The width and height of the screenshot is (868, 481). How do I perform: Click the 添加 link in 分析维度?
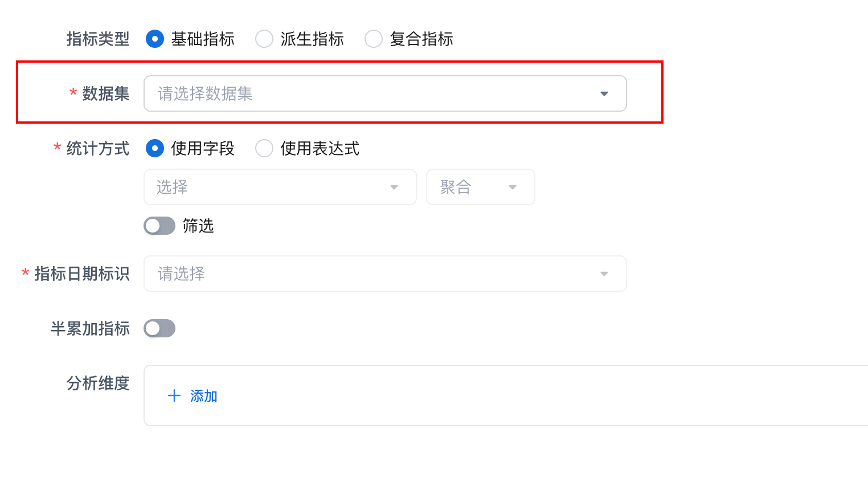click(x=203, y=396)
